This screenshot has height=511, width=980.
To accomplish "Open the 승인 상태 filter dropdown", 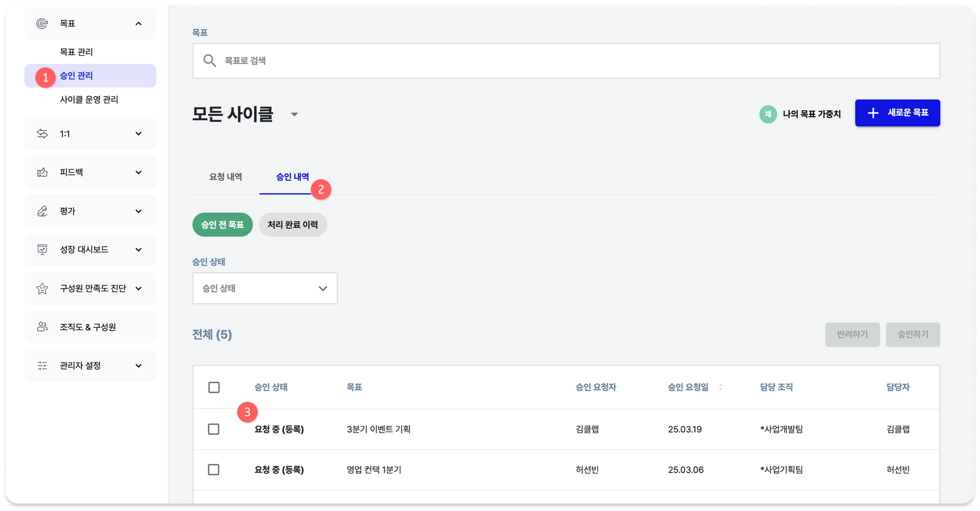I will (265, 288).
